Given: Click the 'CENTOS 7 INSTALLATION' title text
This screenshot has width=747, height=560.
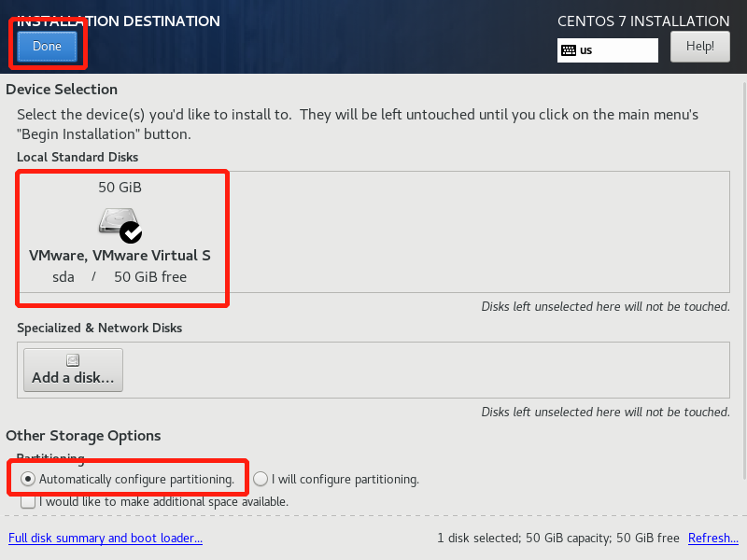Looking at the screenshot, I should pyautogui.click(x=643, y=21).
